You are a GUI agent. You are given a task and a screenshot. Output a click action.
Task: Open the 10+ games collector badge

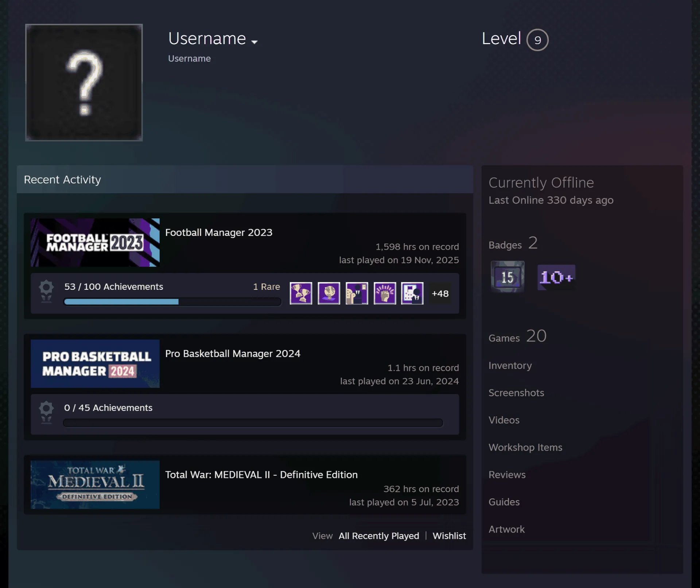tap(556, 277)
